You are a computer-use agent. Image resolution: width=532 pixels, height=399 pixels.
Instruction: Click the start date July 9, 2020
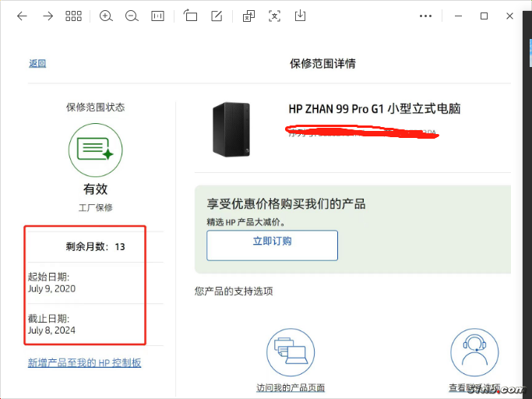pos(51,288)
